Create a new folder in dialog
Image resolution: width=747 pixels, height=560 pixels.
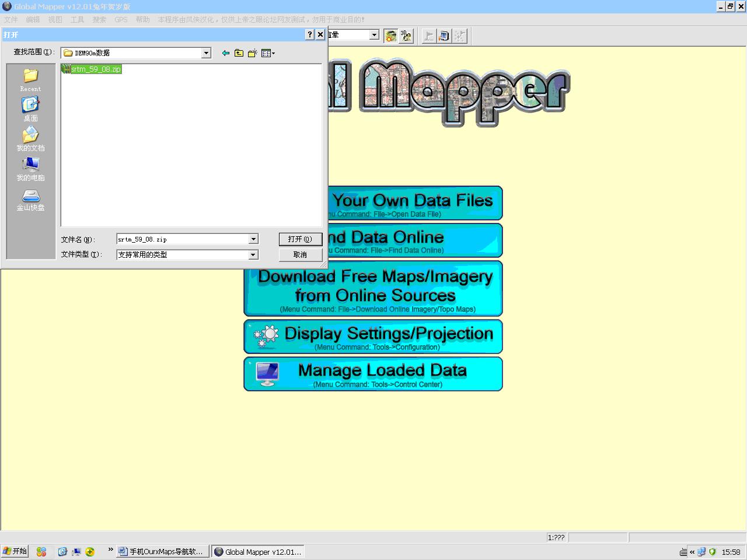point(253,53)
